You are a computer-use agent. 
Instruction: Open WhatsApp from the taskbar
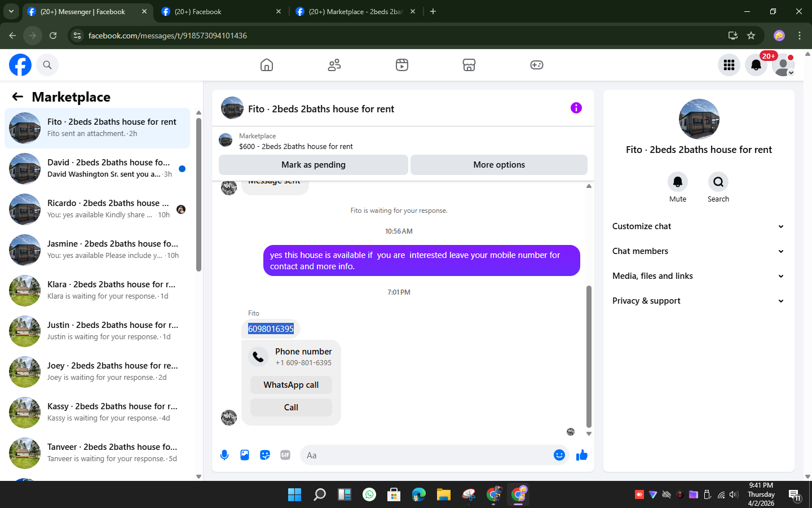coord(369,494)
